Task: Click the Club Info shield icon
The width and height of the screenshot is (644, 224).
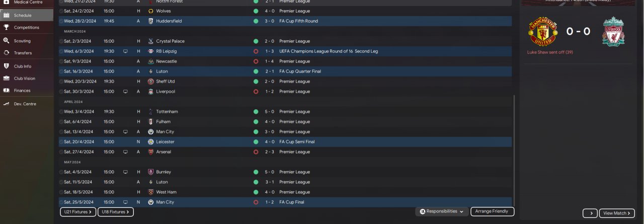Action: click(x=6, y=66)
